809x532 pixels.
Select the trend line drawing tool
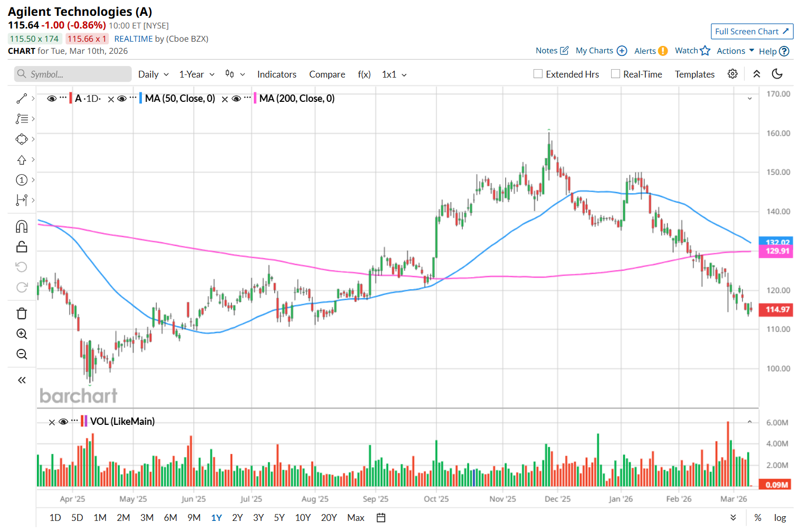[x=22, y=99]
